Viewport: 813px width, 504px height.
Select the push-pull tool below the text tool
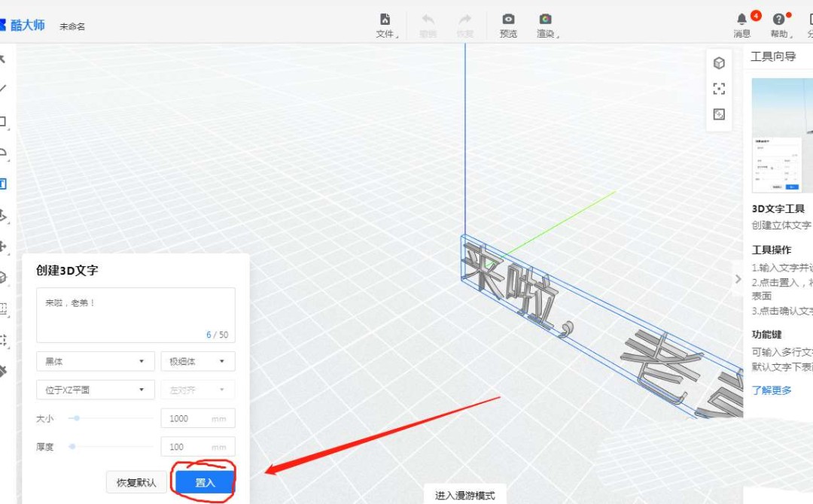point(5,214)
